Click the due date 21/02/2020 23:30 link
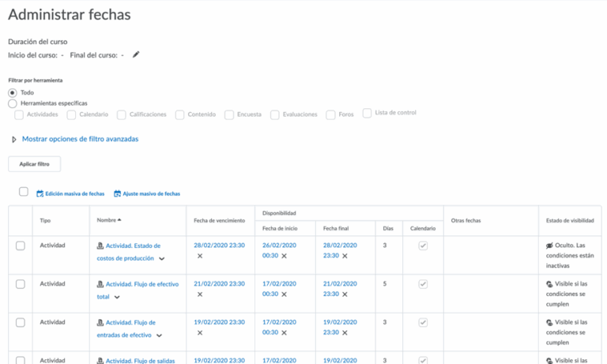607x364 pixels. pos(219,283)
